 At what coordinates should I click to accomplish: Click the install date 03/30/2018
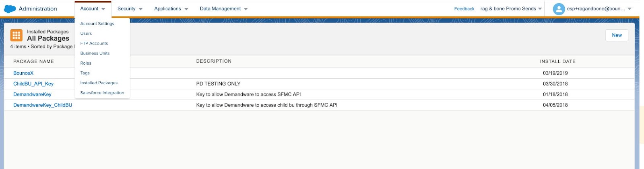(555, 84)
